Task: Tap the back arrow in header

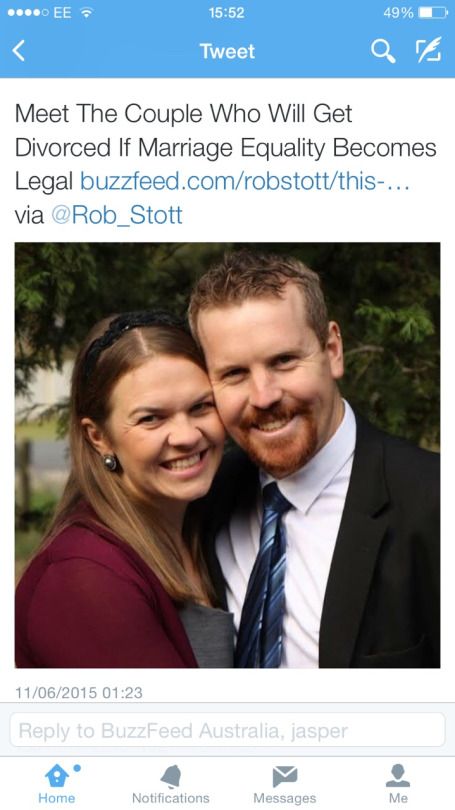Action: (19, 51)
